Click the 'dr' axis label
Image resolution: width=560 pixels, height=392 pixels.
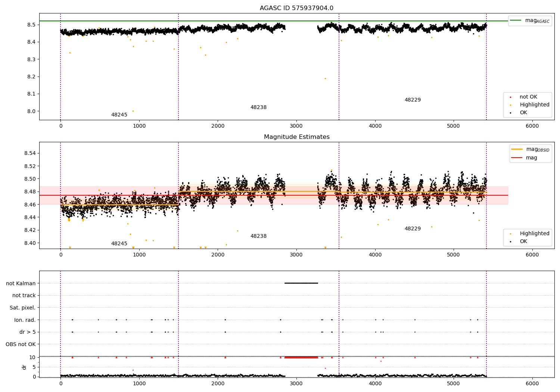(x=24, y=367)
